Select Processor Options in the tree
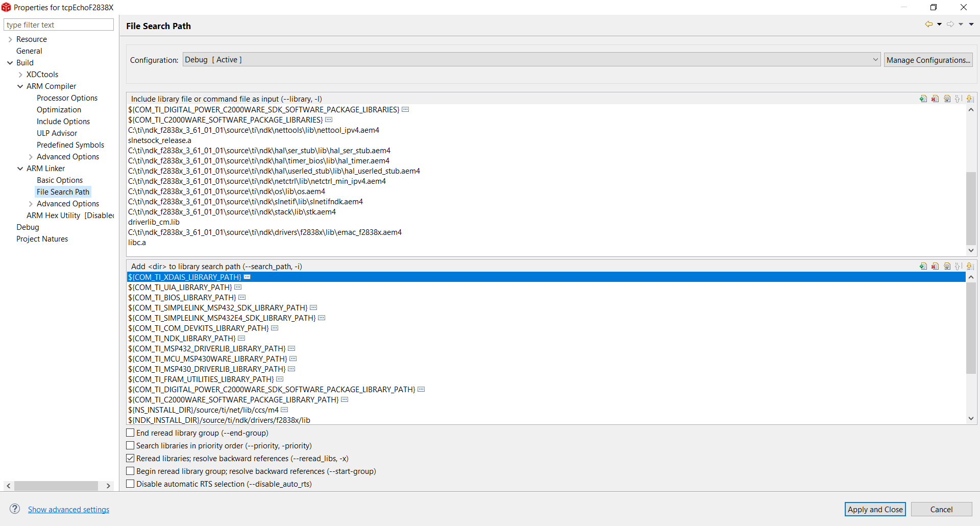 [67, 98]
